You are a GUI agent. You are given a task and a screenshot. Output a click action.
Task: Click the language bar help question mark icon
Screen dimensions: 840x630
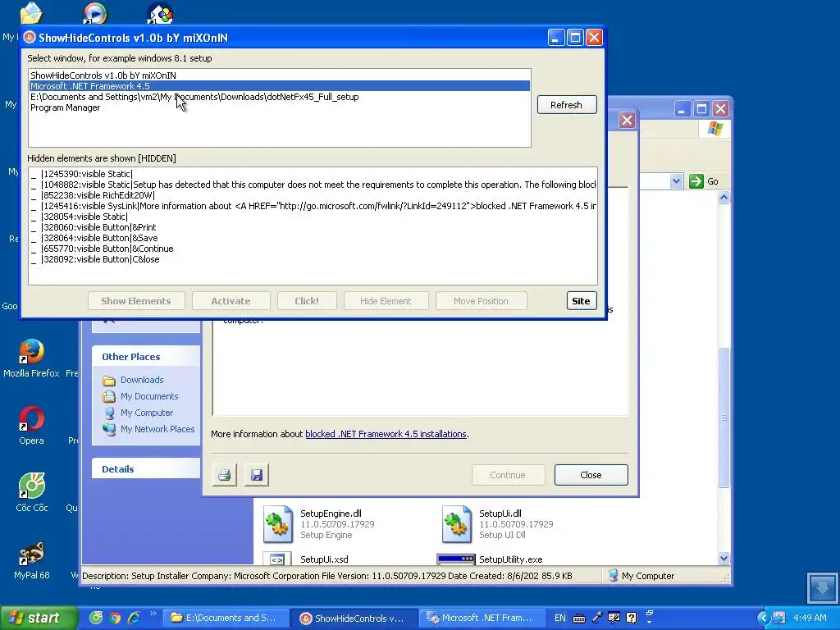[x=632, y=619]
